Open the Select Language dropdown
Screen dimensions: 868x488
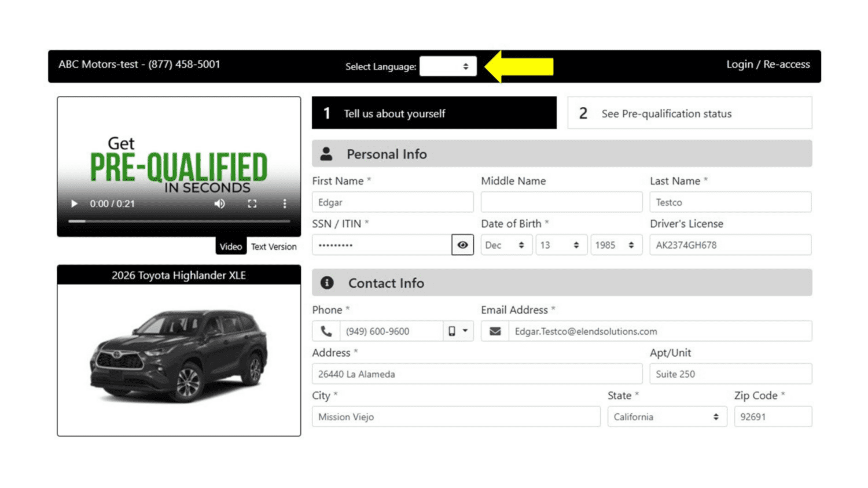(x=448, y=66)
